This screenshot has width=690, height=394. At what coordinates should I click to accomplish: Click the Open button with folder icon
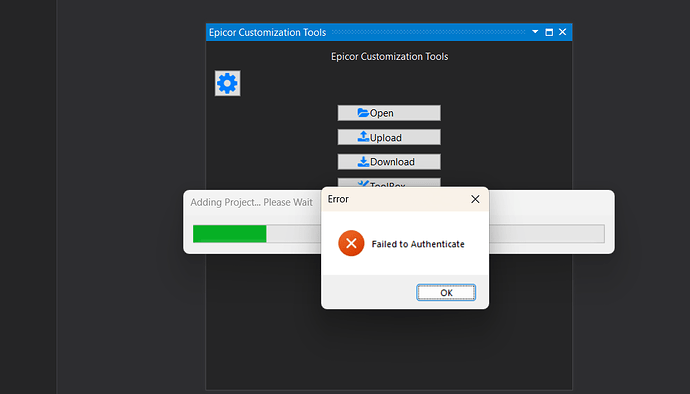point(389,113)
